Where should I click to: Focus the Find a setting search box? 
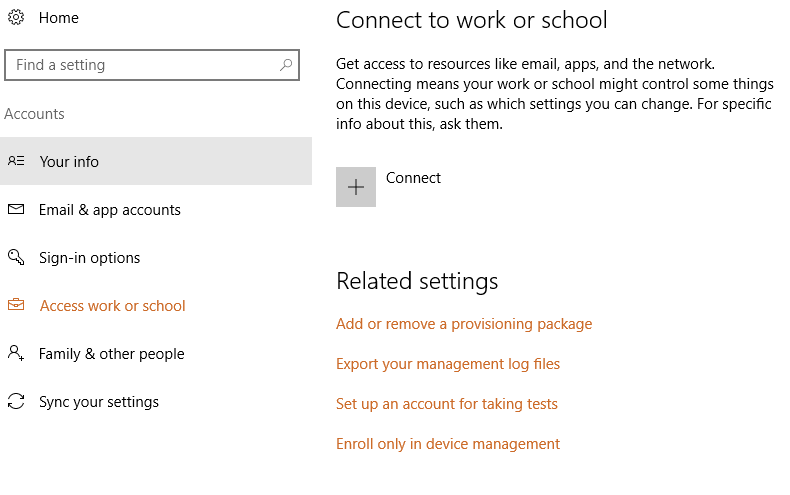coord(152,65)
